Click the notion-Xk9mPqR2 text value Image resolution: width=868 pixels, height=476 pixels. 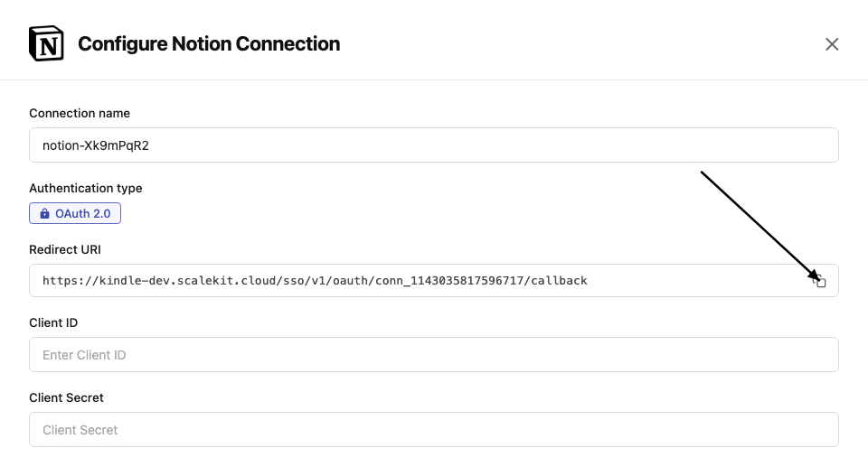(96, 145)
